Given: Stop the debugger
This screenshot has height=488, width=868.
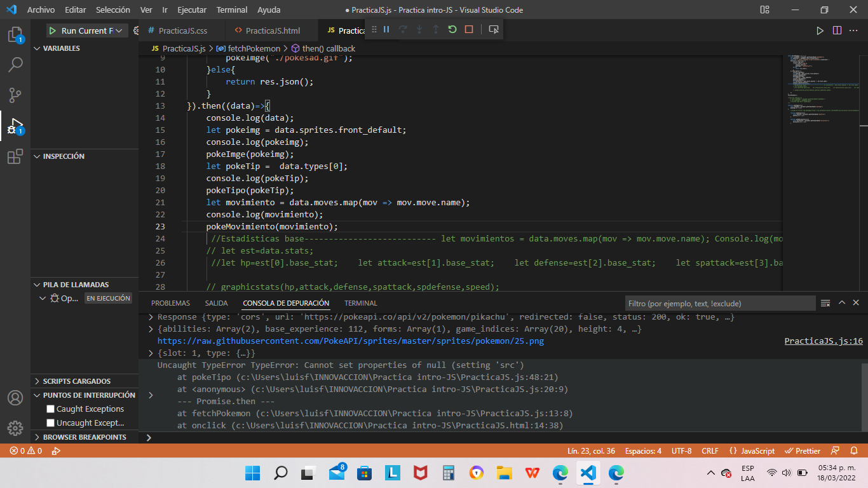Looking at the screenshot, I should [470, 29].
